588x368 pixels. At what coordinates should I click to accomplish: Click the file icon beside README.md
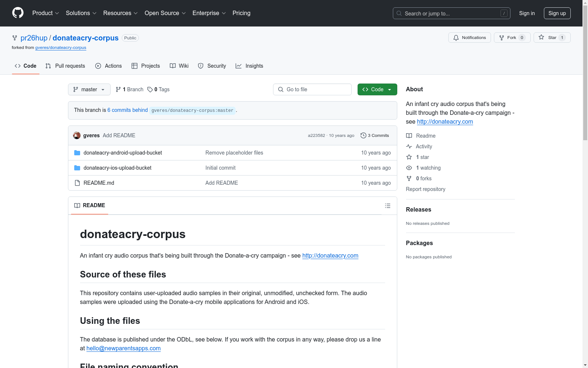[77, 183]
